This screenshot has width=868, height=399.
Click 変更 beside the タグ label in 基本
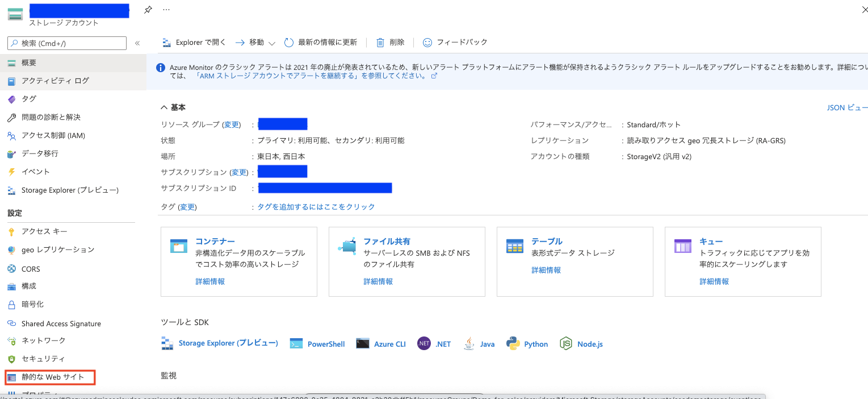point(187,207)
